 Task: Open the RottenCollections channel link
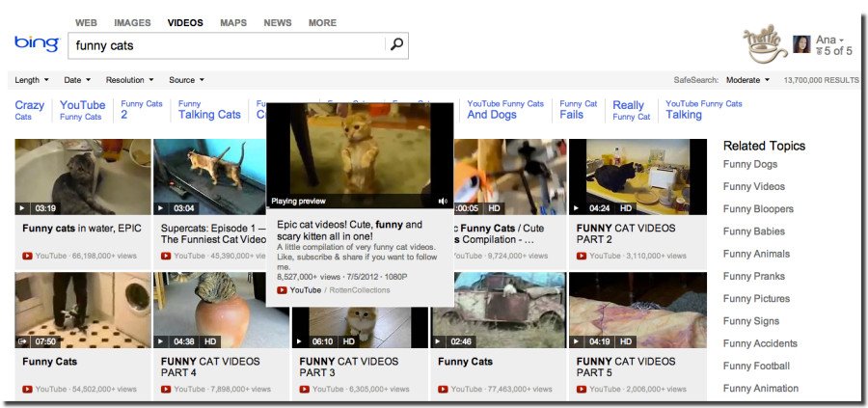(x=360, y=290)
